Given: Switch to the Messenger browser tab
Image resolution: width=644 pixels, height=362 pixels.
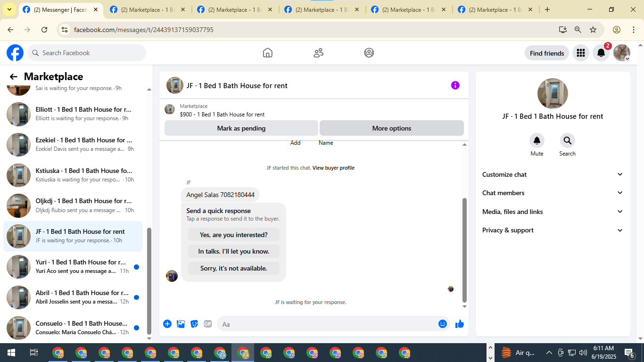Looking at the screenshot, I should coord(61,9).
